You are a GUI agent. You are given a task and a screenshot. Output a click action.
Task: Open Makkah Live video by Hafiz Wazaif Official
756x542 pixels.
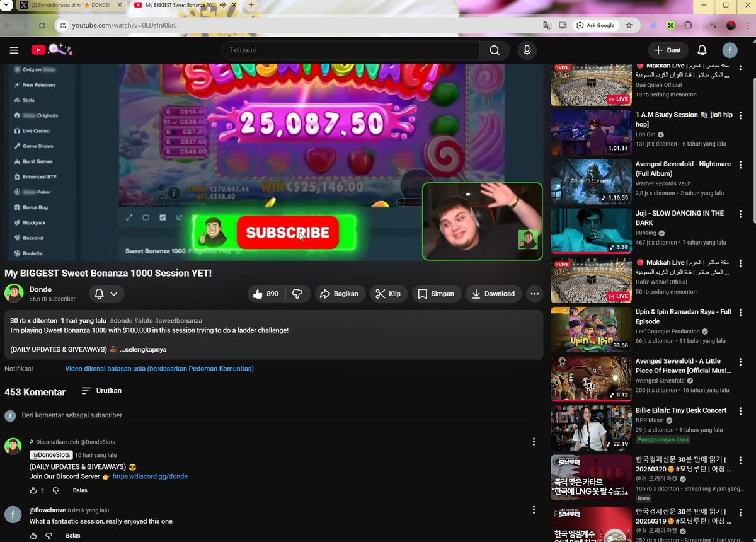(591, 280)
